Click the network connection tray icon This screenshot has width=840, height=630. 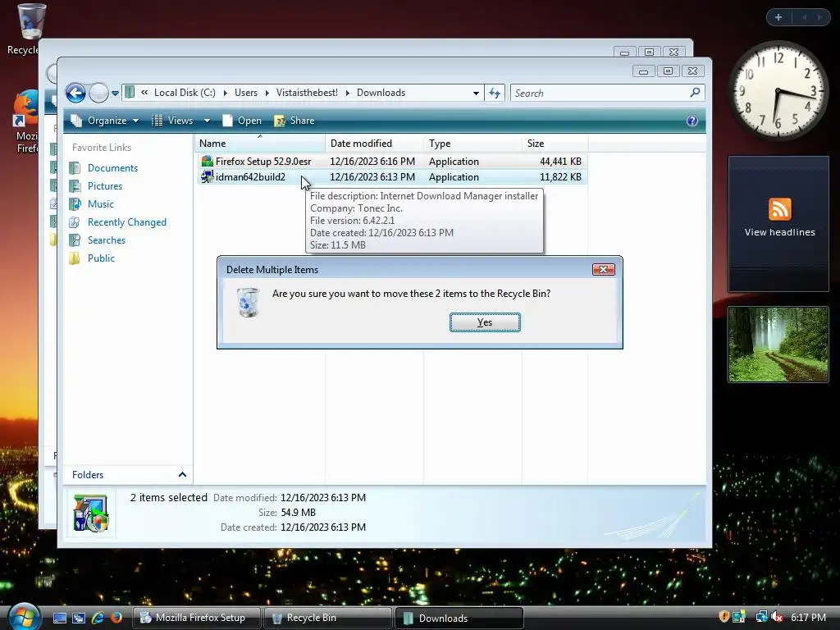[761, 617]
